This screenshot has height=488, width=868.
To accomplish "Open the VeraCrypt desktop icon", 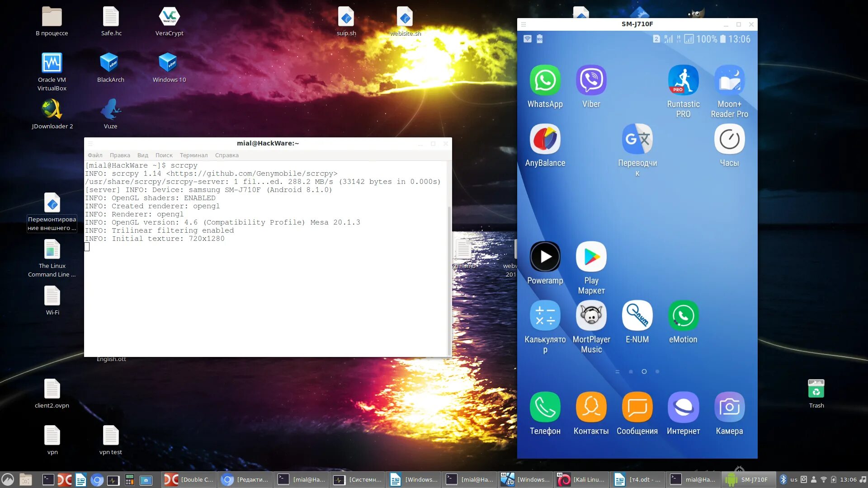I will [x=169, y=21].
